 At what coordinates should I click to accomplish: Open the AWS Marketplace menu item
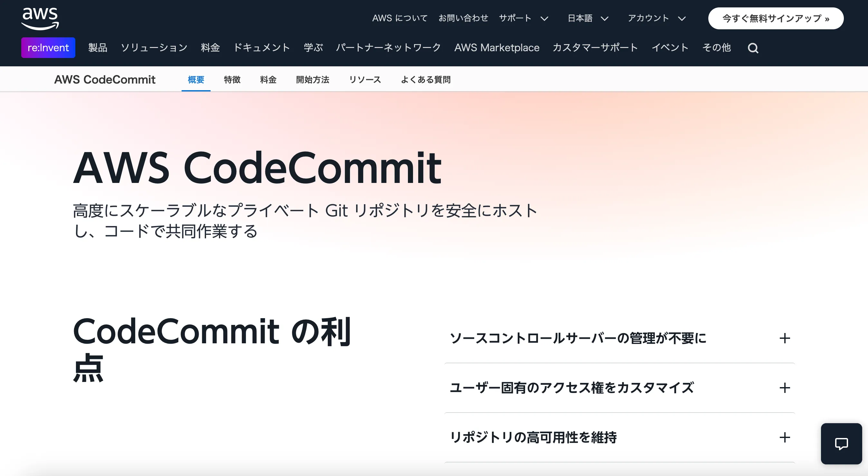point(497,48)
